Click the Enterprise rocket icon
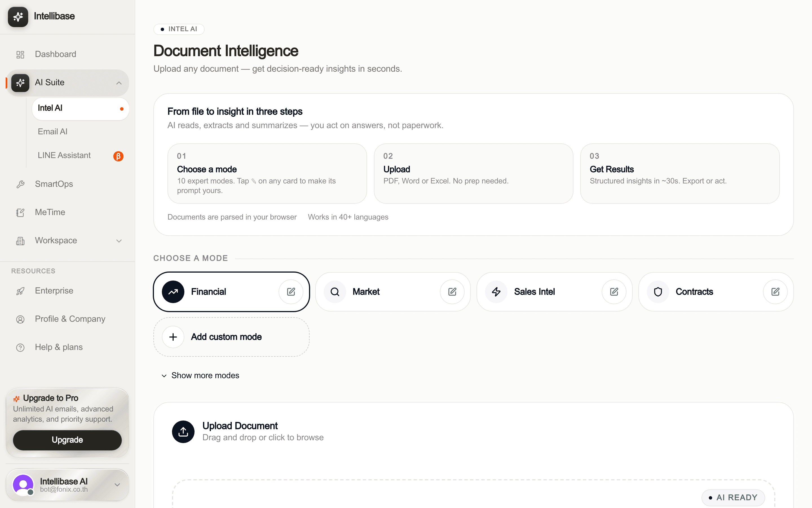This screenshot has width=812, height=508. click(x=21, y=291)
